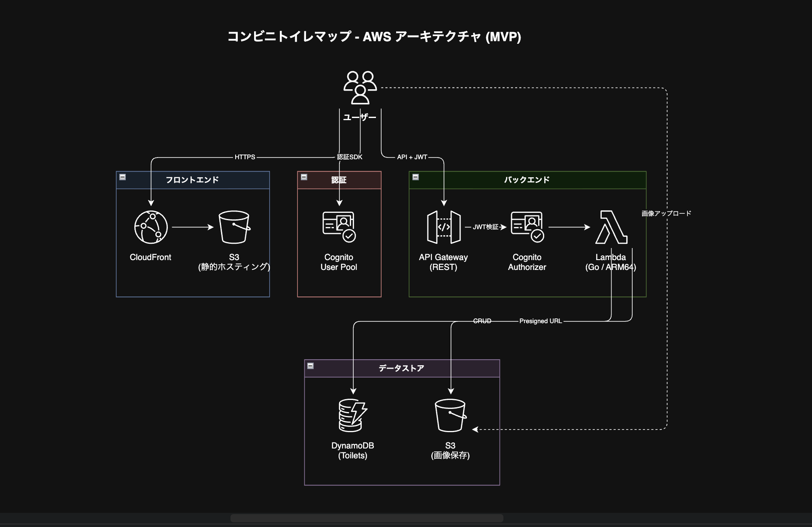
Task: Click the S3 image storage bucket icon
Action: tap(450, 415)
